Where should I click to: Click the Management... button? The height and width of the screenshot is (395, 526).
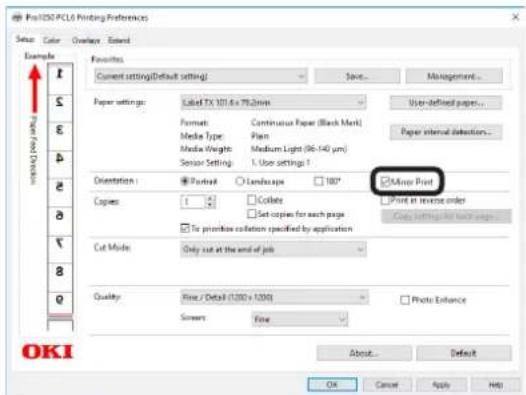click(x=454, y=77)
